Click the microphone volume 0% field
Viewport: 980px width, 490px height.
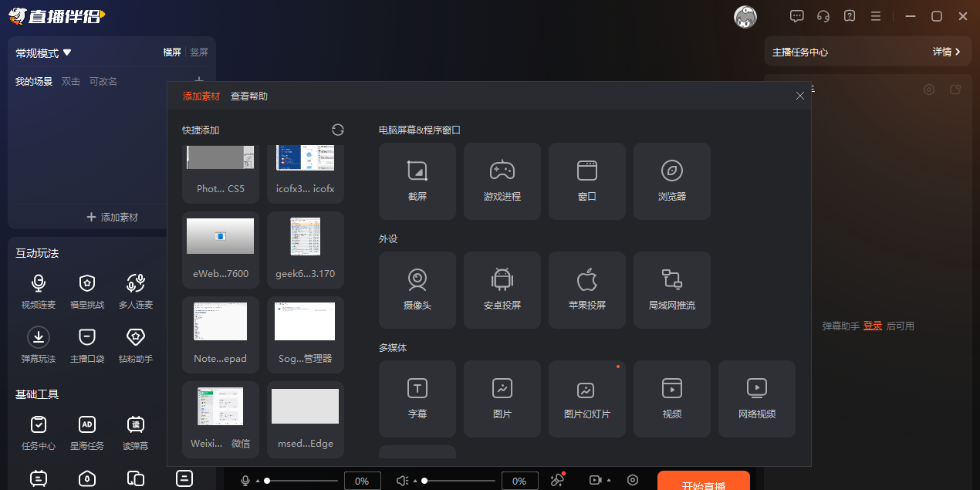[x=363, y=481]
